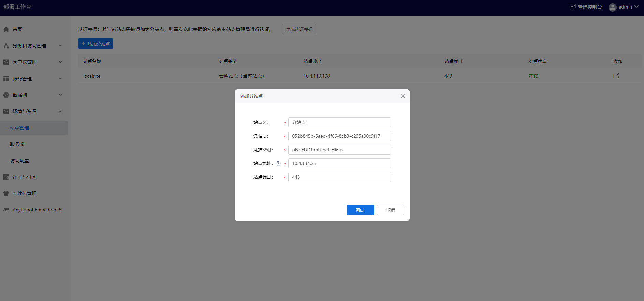Screen dimensions: 644x301
Task: Click the 数据湖 sidebar icon
Action: pyautogui.click(x=6, y=95)
